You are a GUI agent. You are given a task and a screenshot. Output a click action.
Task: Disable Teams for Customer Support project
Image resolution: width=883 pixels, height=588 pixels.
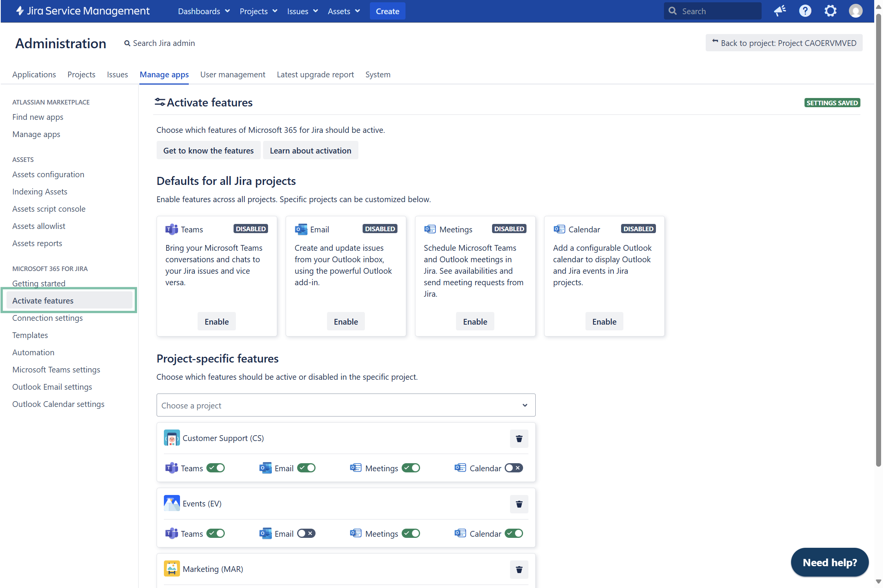(x=216, y=468)
